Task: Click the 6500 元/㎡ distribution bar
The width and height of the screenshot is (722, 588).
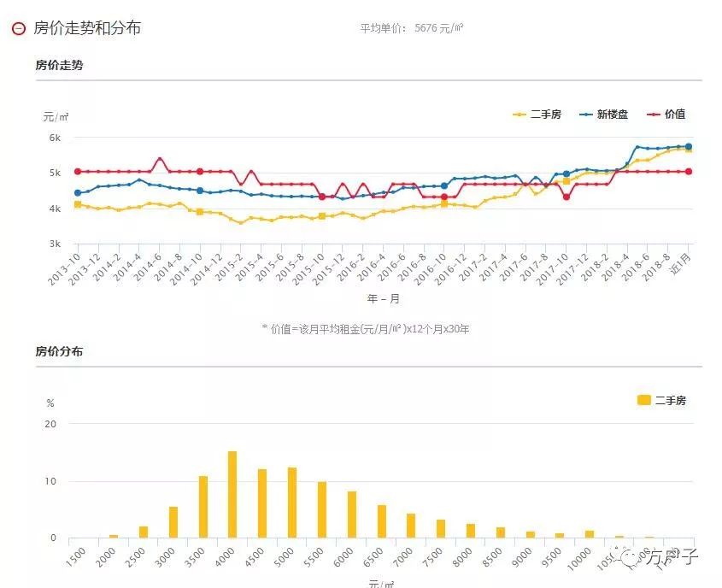Action: [x=382, y=521]
